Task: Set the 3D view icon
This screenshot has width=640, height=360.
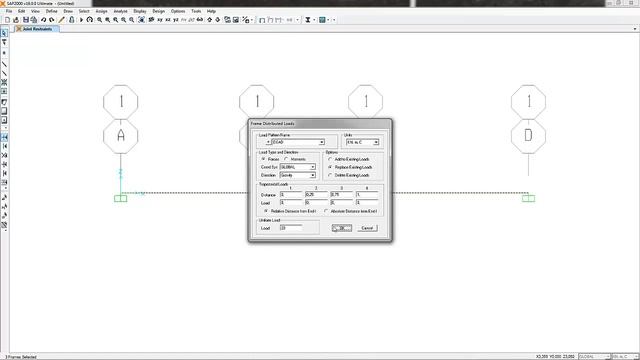Action: (x=151, y=20)
